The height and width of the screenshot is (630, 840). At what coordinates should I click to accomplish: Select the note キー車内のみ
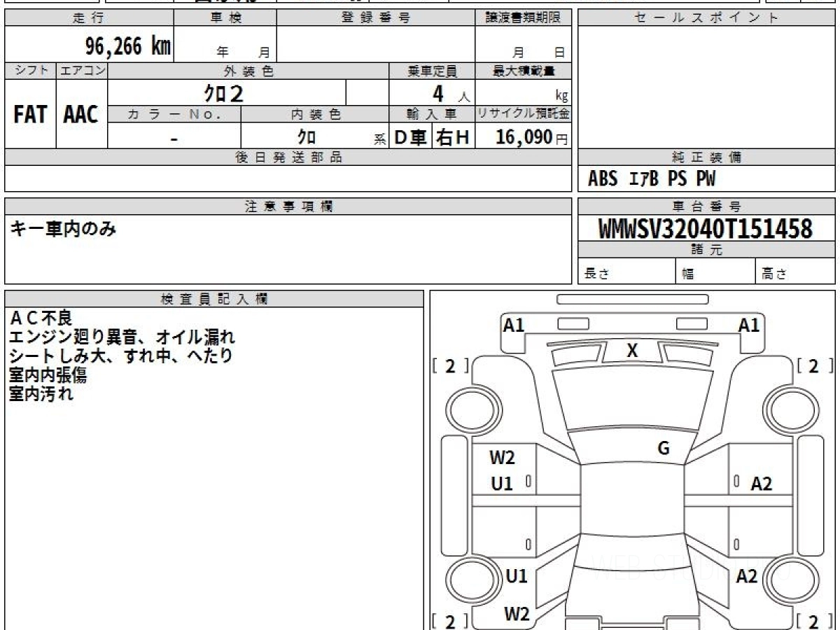pos(63,228)
